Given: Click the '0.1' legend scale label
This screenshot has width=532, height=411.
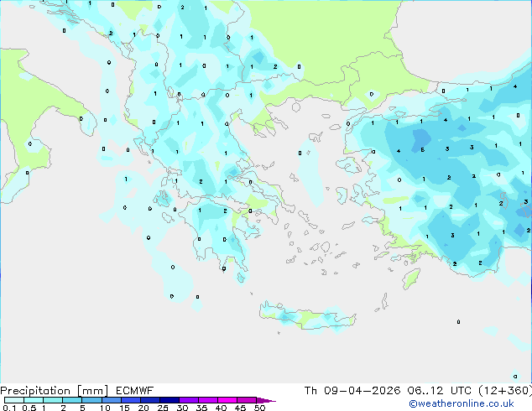Looking at the screenshot, I should point(9,408).
